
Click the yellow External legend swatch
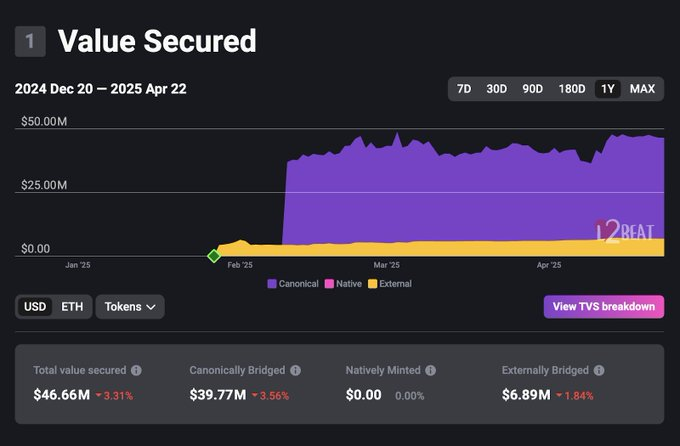click(373, 284)
